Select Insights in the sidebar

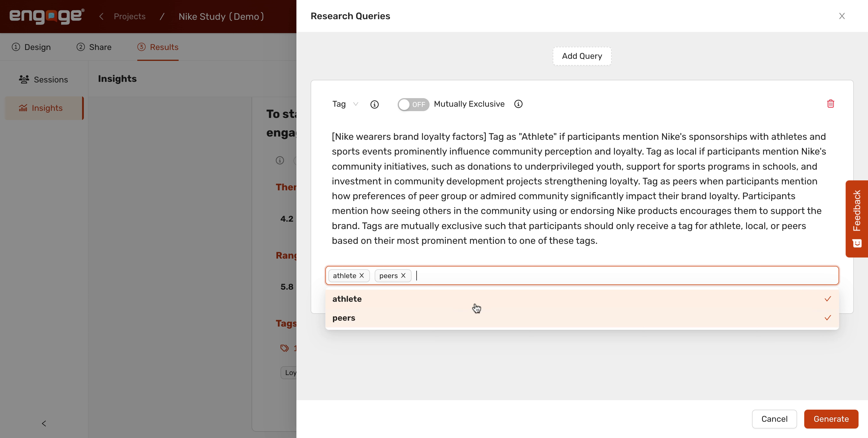[44, 108]
